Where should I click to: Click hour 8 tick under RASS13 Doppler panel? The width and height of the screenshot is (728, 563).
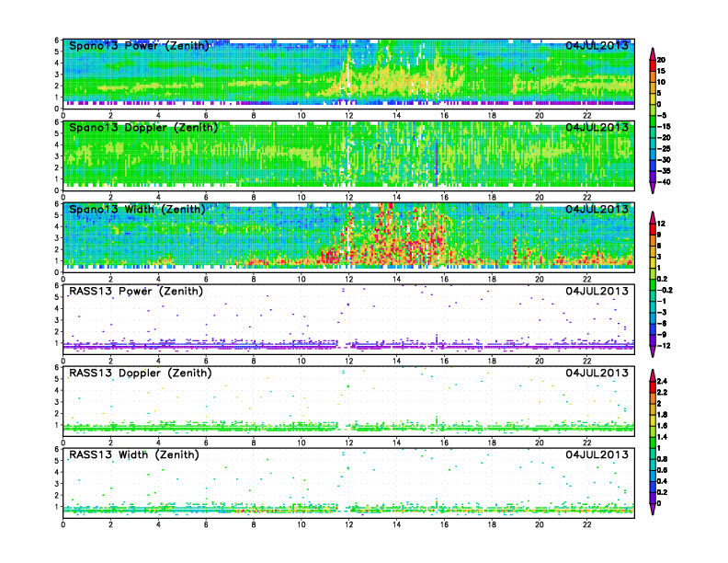tap(254, 442)
